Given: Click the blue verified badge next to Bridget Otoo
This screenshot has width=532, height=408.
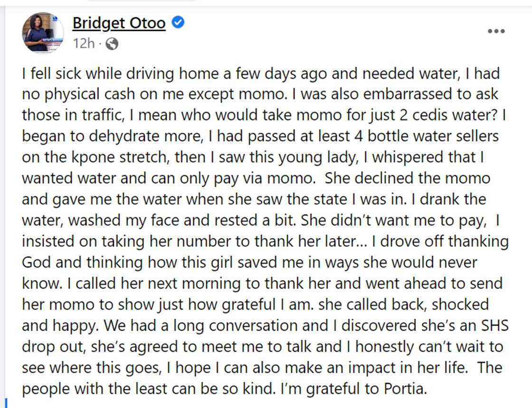Looking at the screenshot, I should (178, 22).
